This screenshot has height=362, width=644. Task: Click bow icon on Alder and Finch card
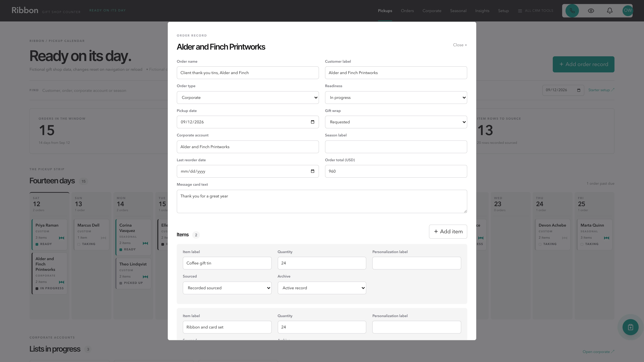click(x=62, y=282)
